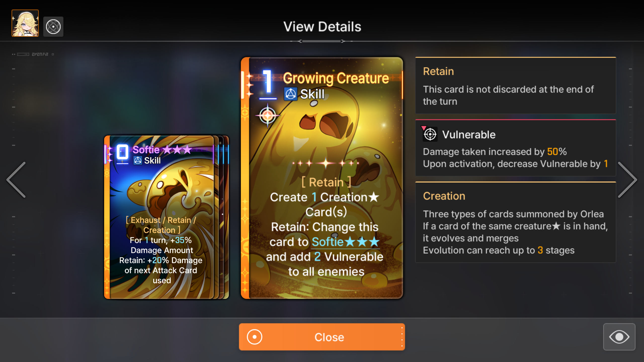This screenshot has height=362, width=644.
Task: Open the Retain keyword description panel
Action: (515, 85)
